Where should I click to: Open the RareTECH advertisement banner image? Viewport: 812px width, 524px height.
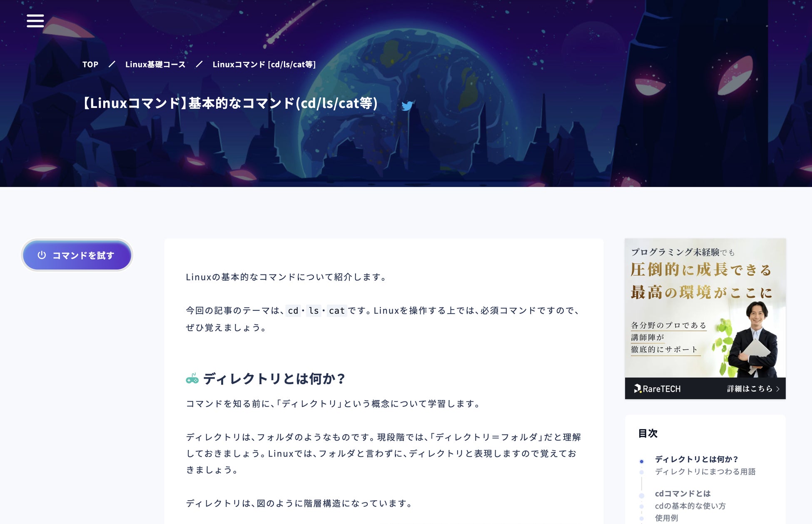tap(705, 319)
